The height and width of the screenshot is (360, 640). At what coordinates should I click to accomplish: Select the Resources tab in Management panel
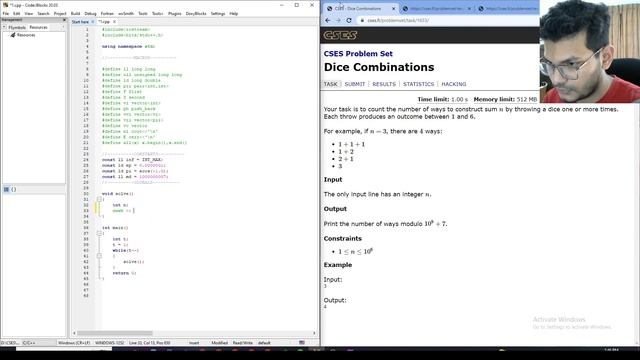38,27
